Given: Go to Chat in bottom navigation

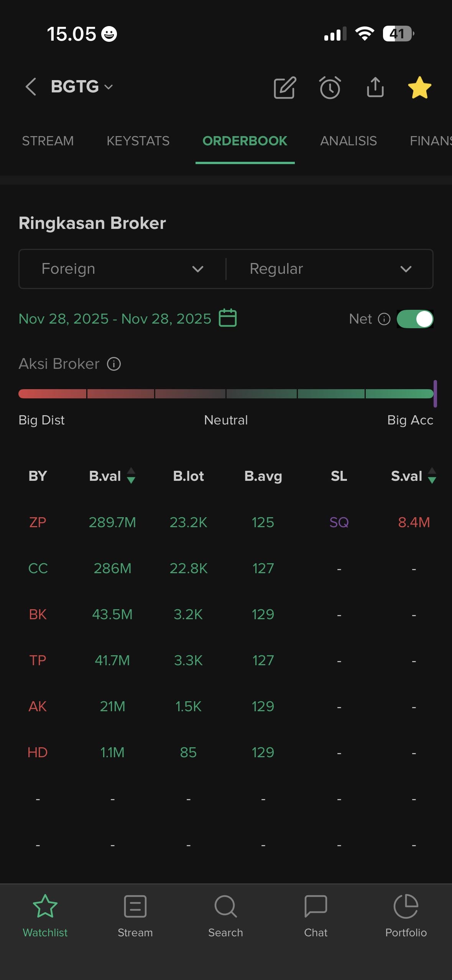Looking at the screenshot, I should tap(316, 914).
